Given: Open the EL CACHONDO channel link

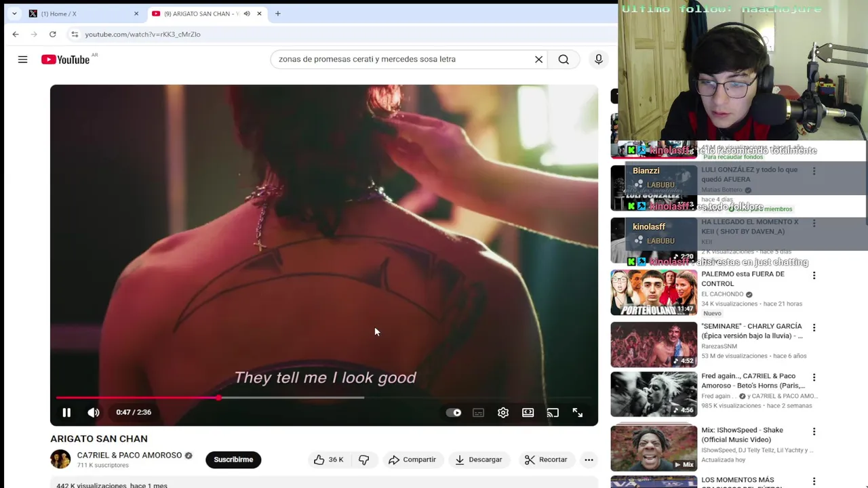Looking at the screenshot, I should pos(722,294).
